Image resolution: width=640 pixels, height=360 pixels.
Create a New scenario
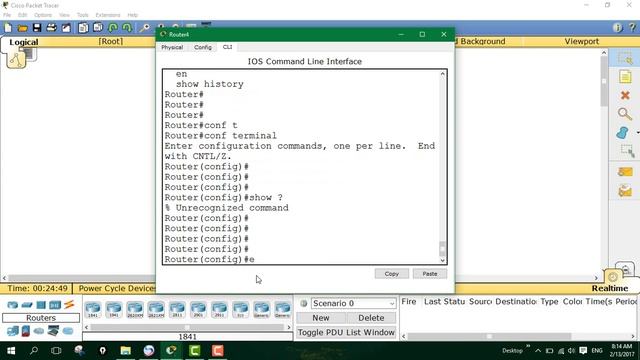[x=321, y=318]
